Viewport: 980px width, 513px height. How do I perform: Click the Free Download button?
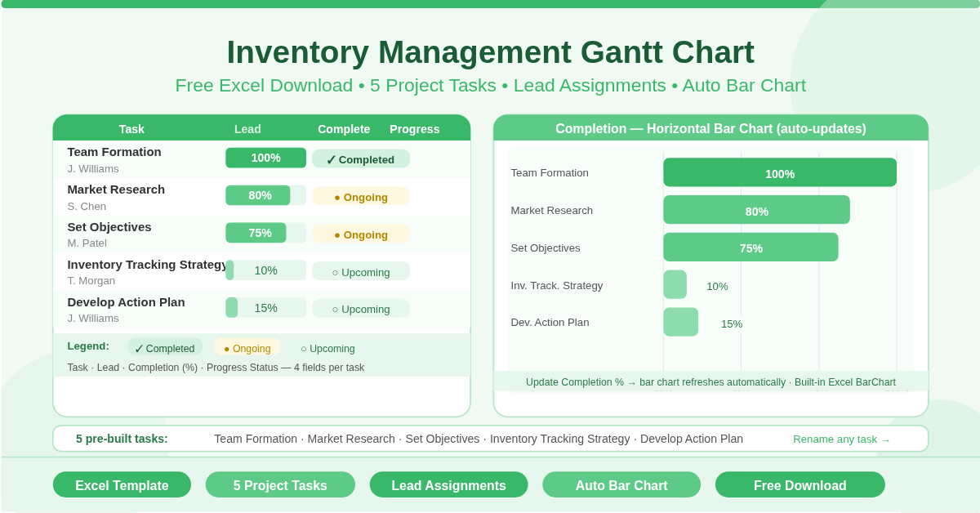(x=800, y=484)
